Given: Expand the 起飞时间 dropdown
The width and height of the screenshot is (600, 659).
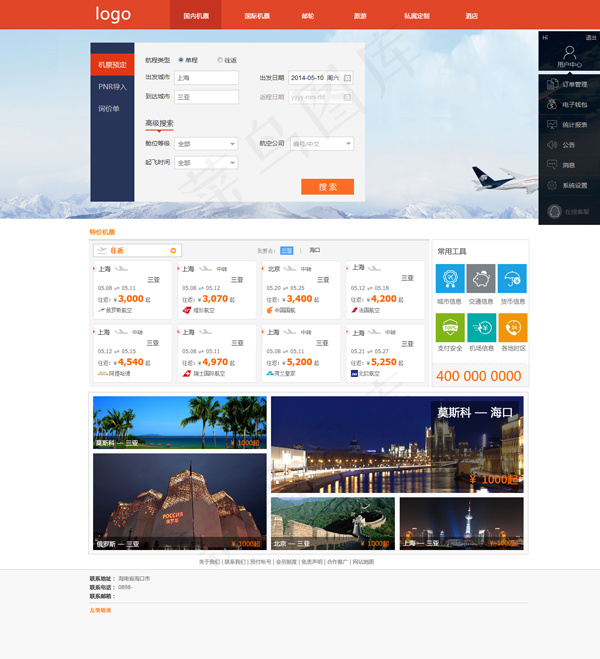Looking at the screenshot, I should point(206,163).
